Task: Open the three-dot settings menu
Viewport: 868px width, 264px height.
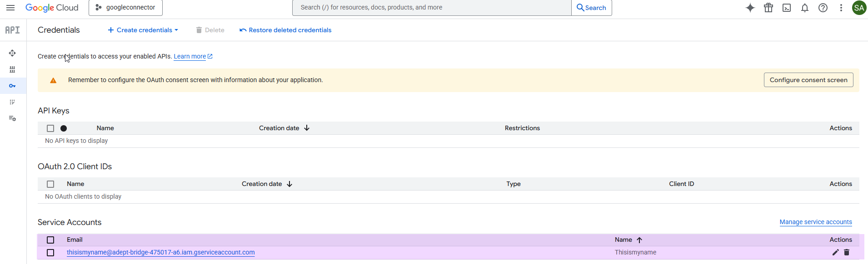Action: 841,8
